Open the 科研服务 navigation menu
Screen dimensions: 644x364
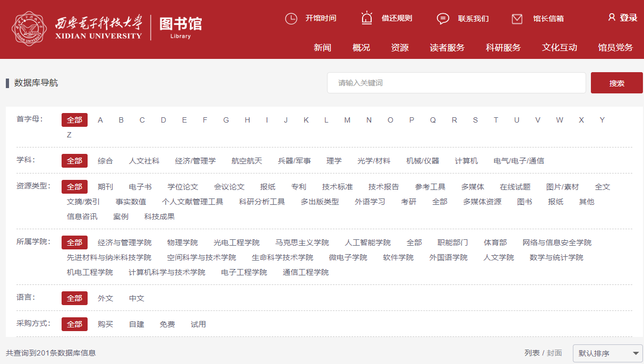(x=503, y=48)
